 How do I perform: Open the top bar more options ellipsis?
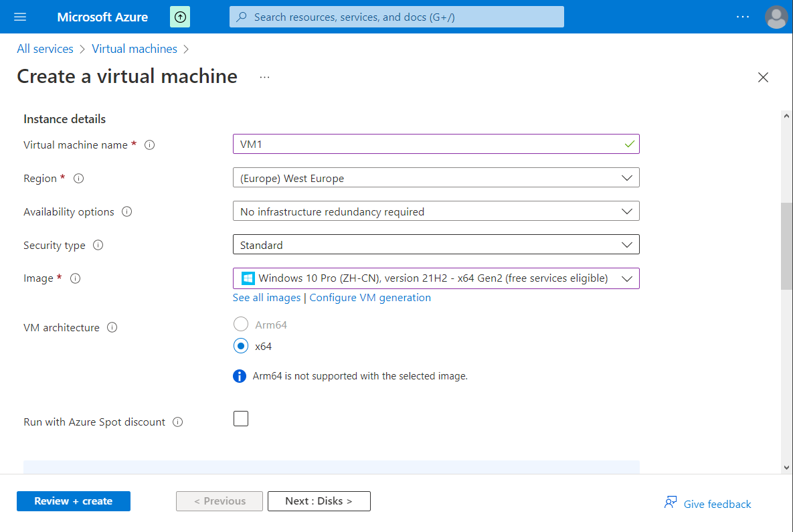click(x=743, y=17)
